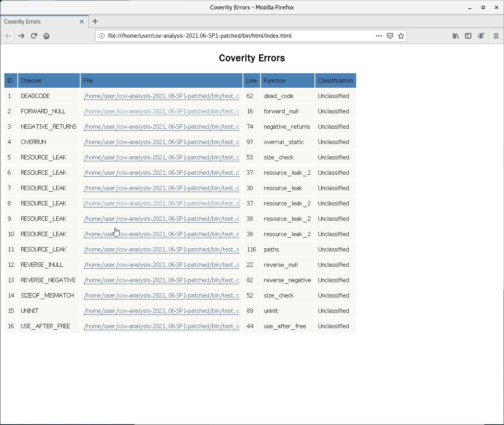
Task: Open the test.c link for FORWARD_NULL row
Action: tap(162, 111)
